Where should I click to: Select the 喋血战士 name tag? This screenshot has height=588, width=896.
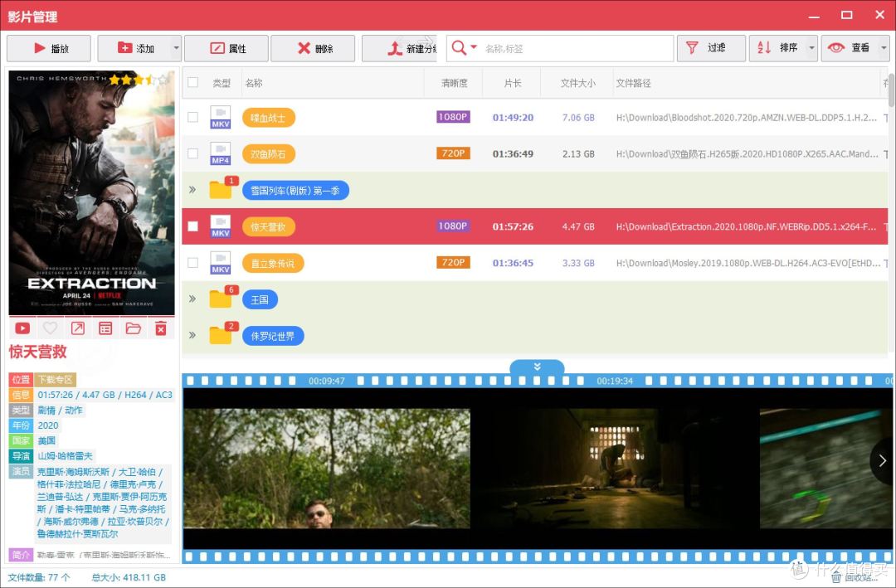[x=269, y=118]
